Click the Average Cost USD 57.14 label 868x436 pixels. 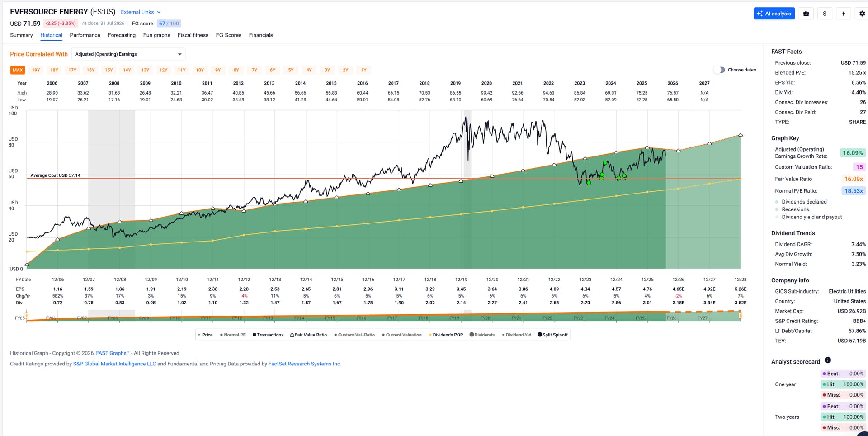[56, 175]
